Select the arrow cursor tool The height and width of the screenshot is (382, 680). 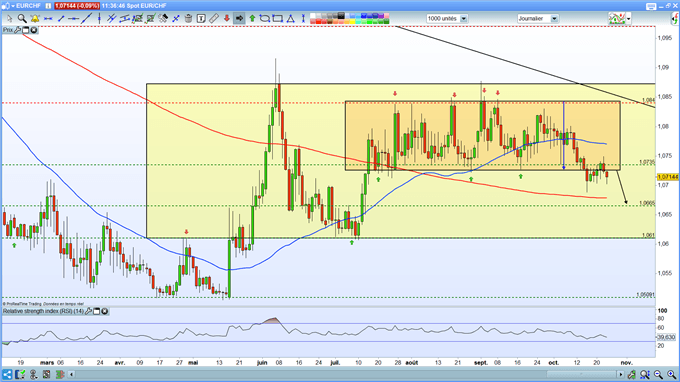point(10,18)
